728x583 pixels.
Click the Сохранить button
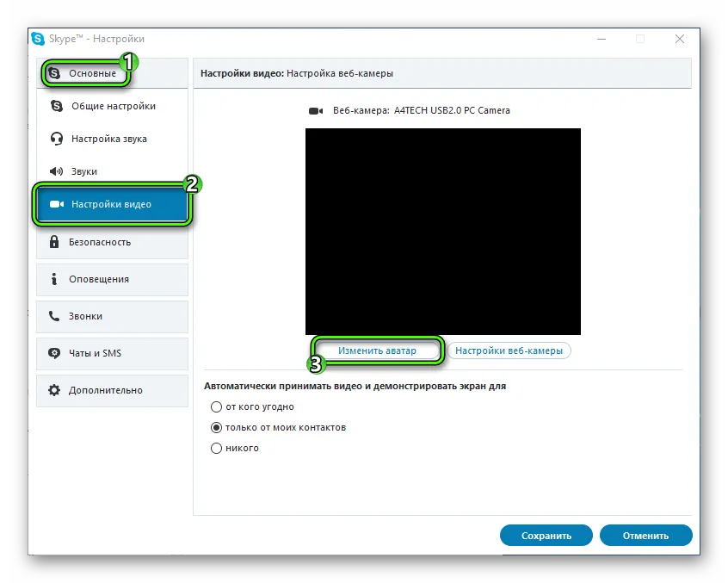pos(546,536)
